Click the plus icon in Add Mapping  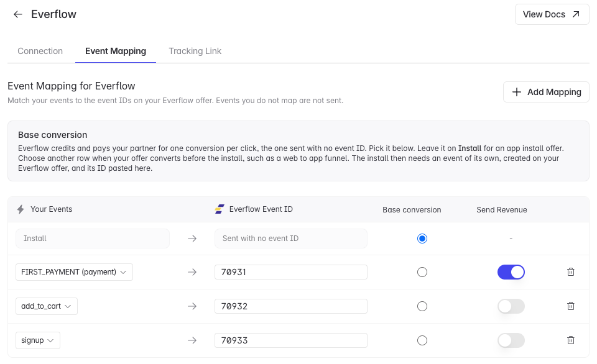tap(516, 92)
